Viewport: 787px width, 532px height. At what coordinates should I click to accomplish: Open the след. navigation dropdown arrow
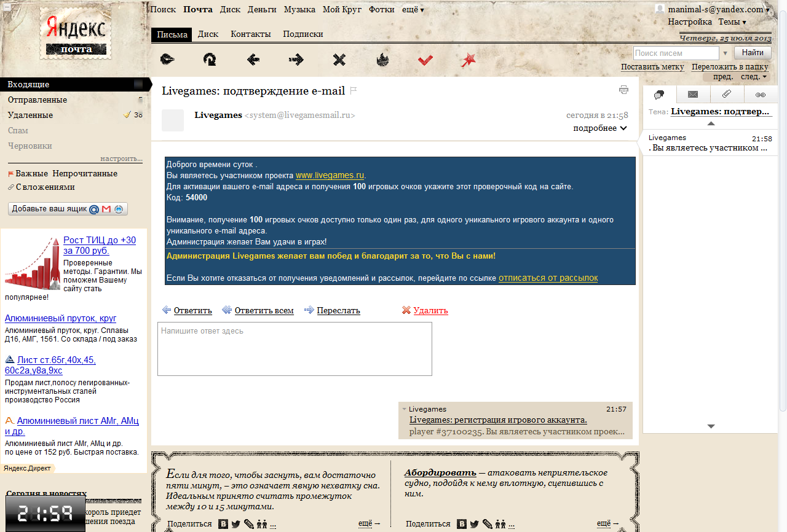coord(765,77)
